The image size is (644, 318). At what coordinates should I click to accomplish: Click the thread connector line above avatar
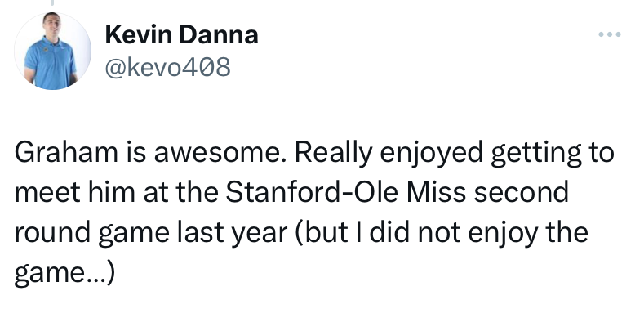tap(52, 2)
